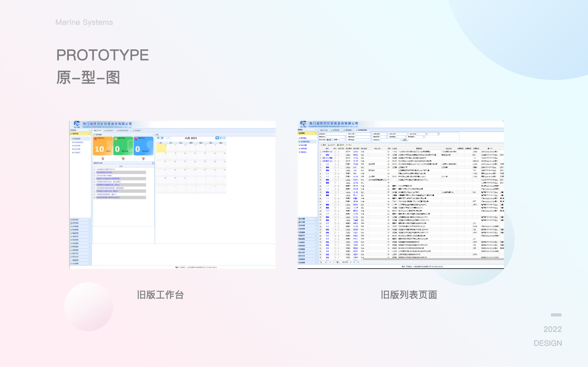Click the 八月 2022 calendar title
This screenshot has height=367, width=588.
[x=191, y=138]
